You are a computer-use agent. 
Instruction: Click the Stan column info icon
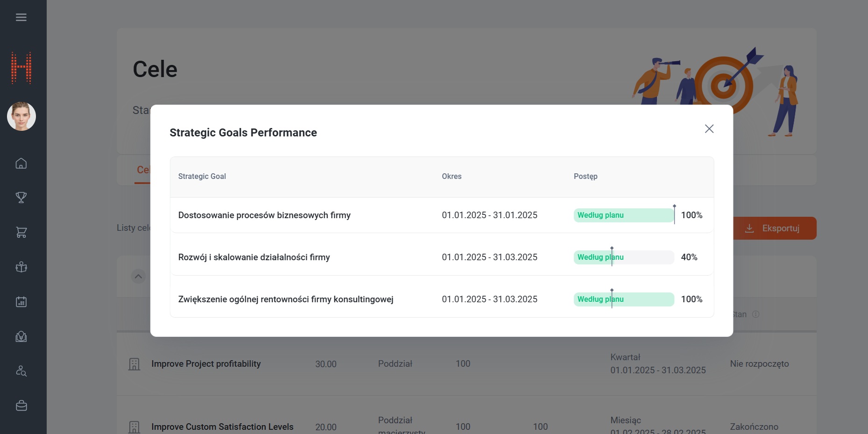755,314
